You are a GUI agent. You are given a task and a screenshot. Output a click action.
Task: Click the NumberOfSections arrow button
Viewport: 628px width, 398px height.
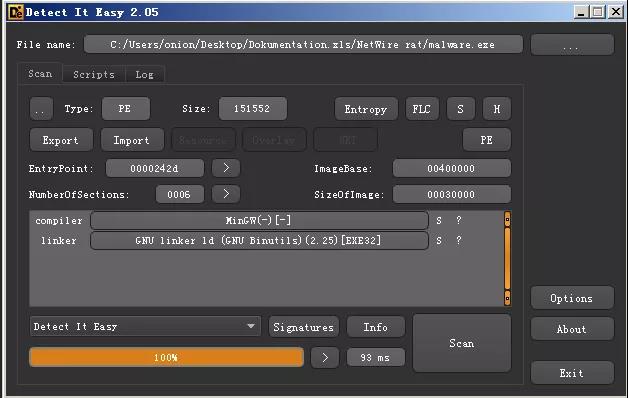pos(226,194)
